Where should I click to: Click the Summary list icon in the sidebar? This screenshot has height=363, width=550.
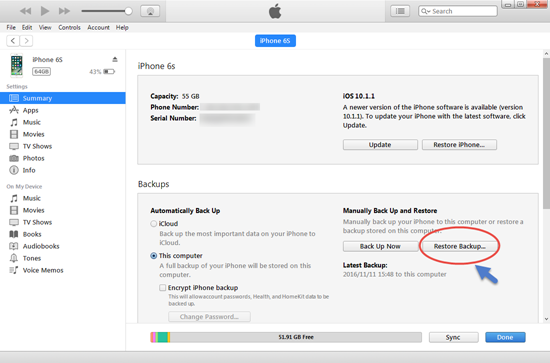[14, 98]
